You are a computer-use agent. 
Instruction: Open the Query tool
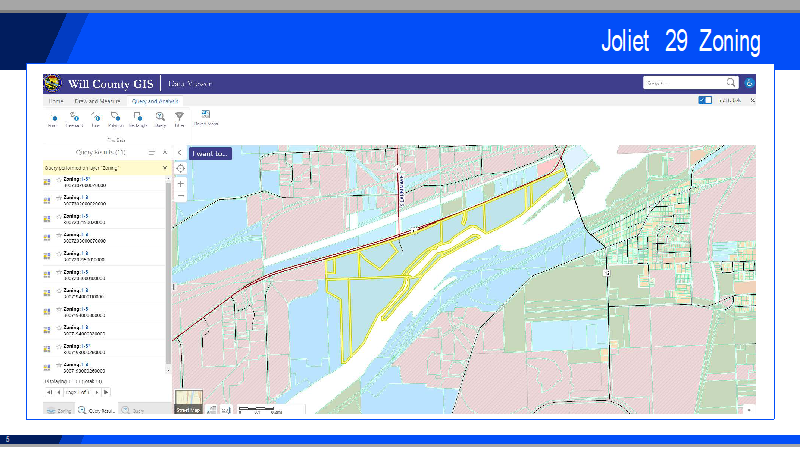coord(159,118)
